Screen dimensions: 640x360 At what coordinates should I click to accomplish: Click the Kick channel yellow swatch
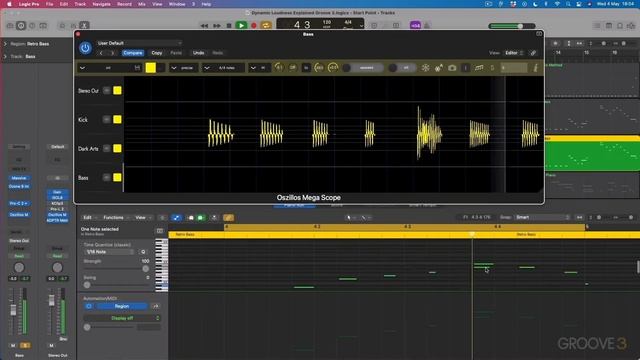point(117,120)
